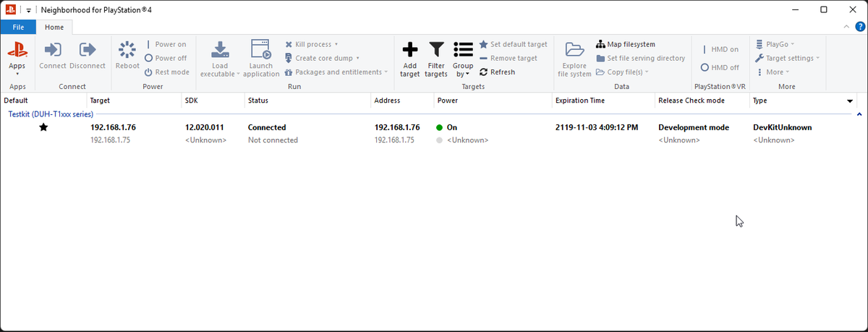
Task: Click the Disconnect icon
Action: coord(88,50)
